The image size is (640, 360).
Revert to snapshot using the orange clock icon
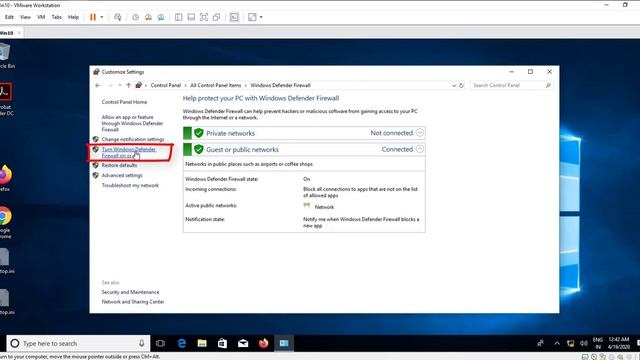148,17
